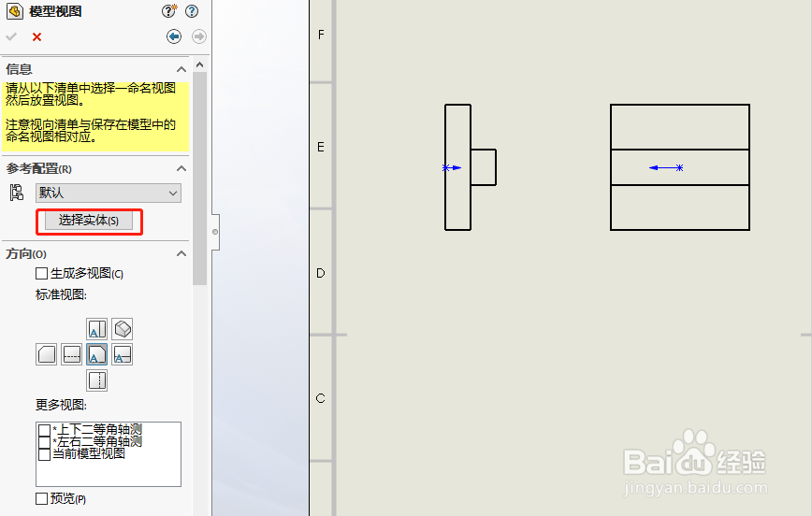Screen dimensions: 812x516
Task: Select the three-band rectangular drawing view
Action: coord(680,167)
